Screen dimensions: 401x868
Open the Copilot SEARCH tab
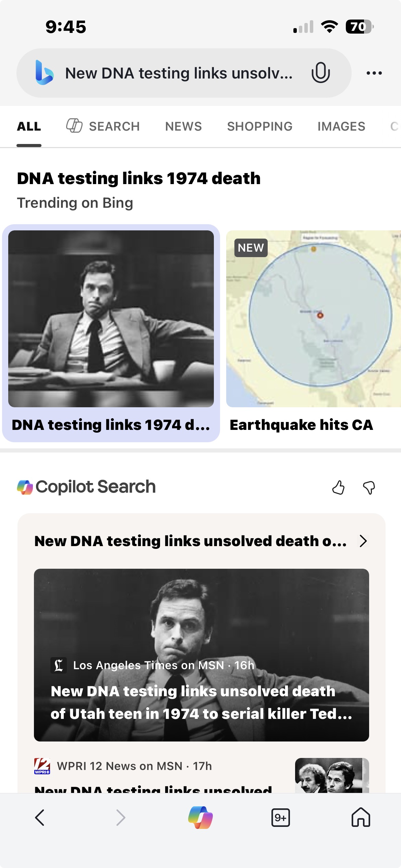click(103, 126)
